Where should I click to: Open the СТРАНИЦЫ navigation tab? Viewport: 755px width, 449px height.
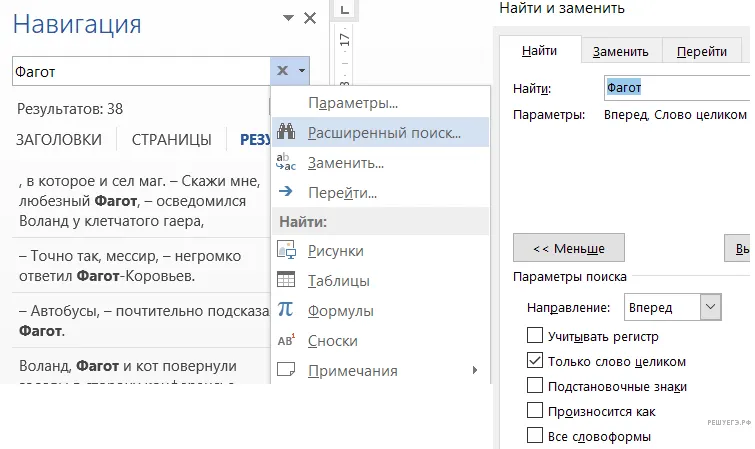[171, 139]
